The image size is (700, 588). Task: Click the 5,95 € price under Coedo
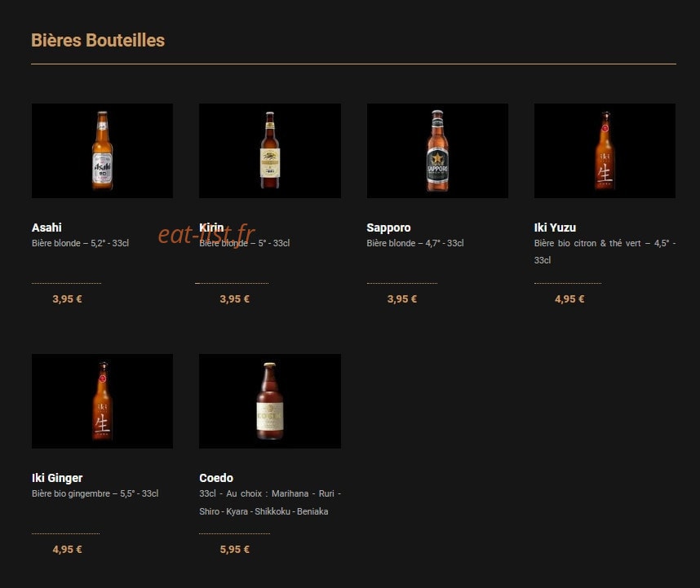[x=234, y=549]
